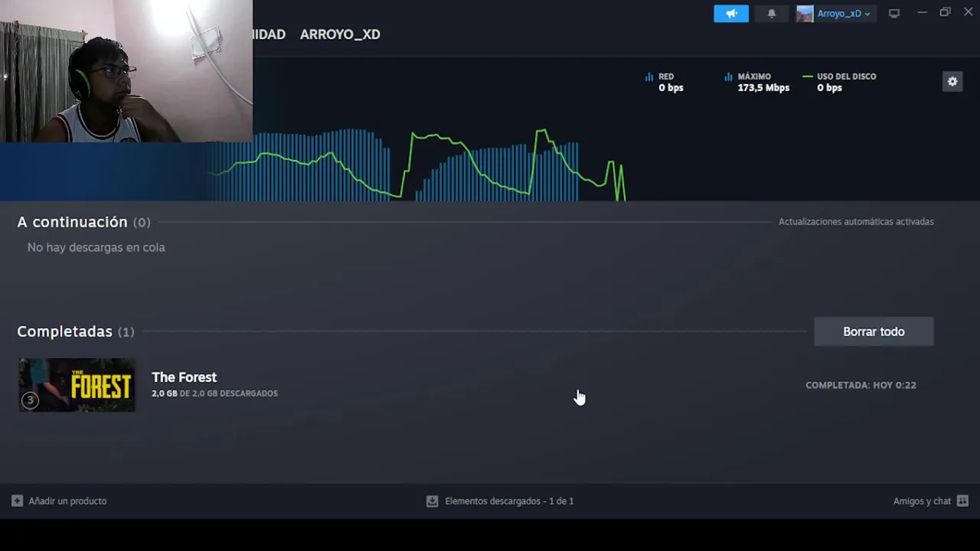Open the ARROYO_XD profile tab
Image resolution: width=980 pixels, height=551 pixels.
point(340,34)
